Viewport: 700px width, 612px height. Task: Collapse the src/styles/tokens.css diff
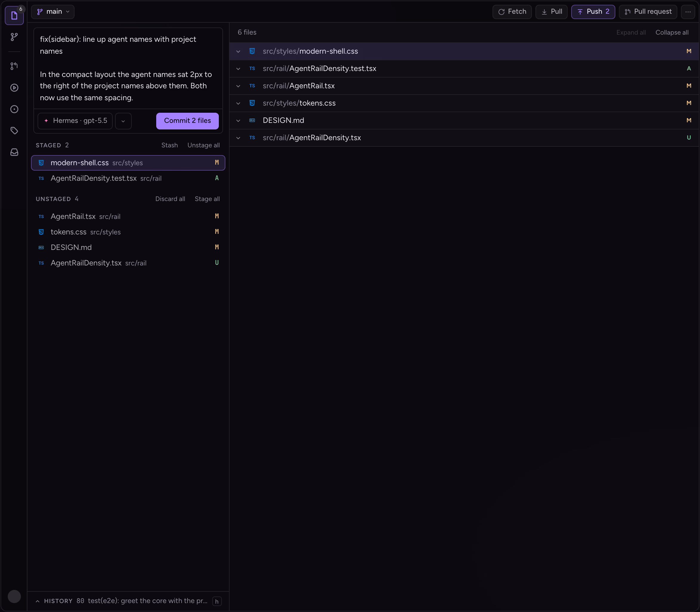[x=239, y=103]
